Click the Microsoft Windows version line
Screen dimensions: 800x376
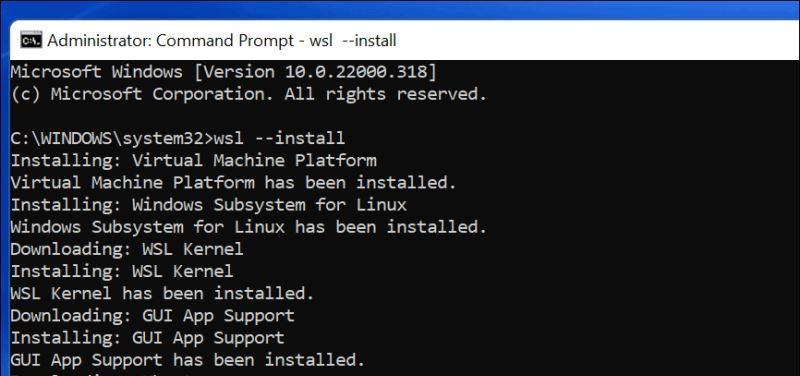(224, 72)
